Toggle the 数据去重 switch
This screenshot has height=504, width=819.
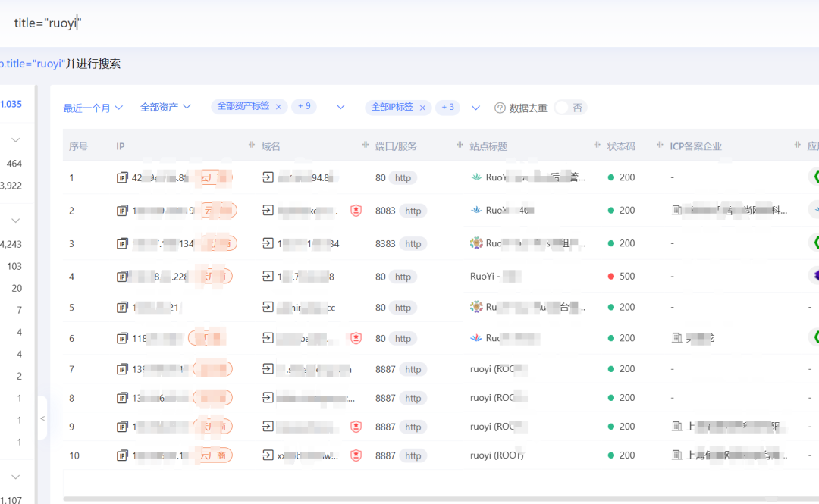click(570, 108)
